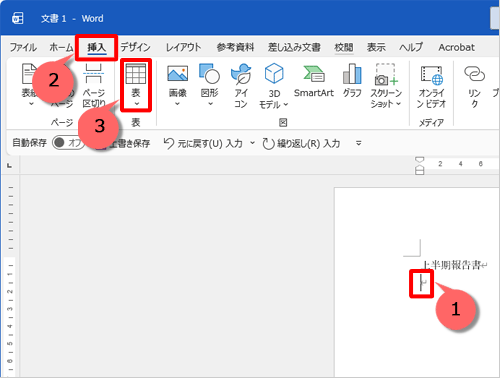Click the 表 table grid icon
The width and height of the screenshot is (500, 378).
pyautogui.click(x=136, y=74)
